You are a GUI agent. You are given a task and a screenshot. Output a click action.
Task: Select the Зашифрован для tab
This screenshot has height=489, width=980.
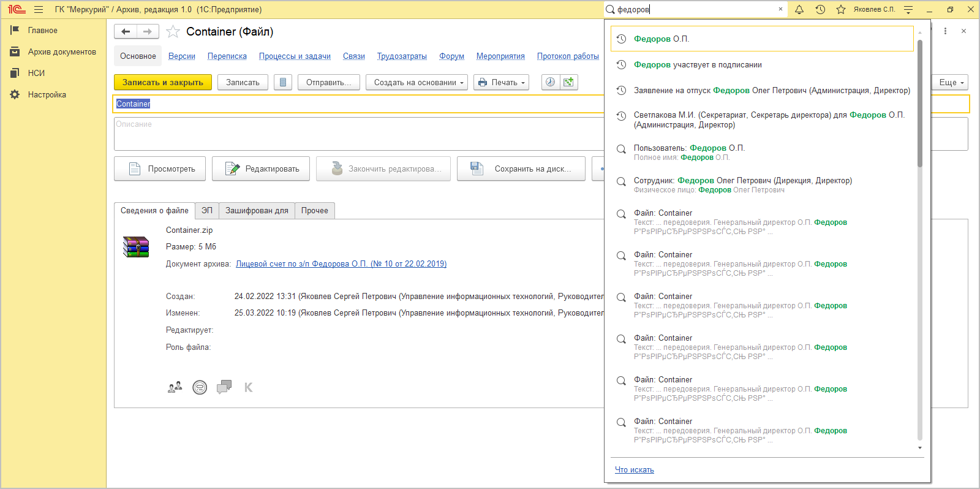point(257,210)
